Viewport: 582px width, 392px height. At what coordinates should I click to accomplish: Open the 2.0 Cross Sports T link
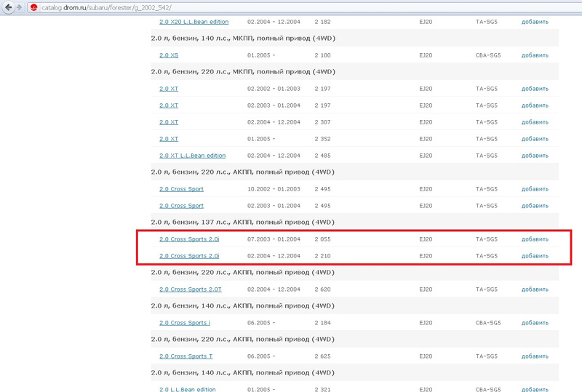tap(186, 356)
